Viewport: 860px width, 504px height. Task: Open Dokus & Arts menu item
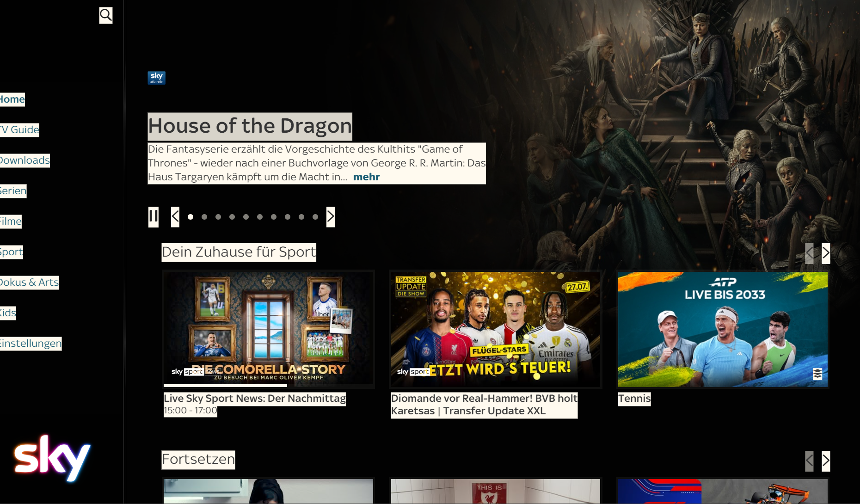29,283
